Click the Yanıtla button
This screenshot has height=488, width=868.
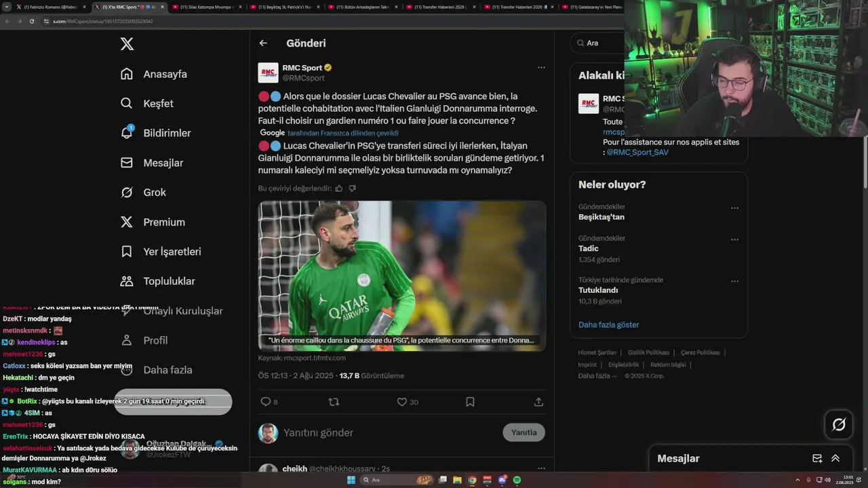point(524,432)
